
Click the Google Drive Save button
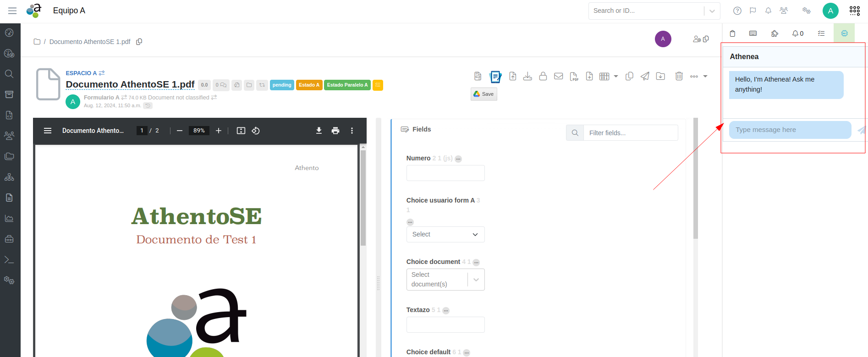(483, 94)
